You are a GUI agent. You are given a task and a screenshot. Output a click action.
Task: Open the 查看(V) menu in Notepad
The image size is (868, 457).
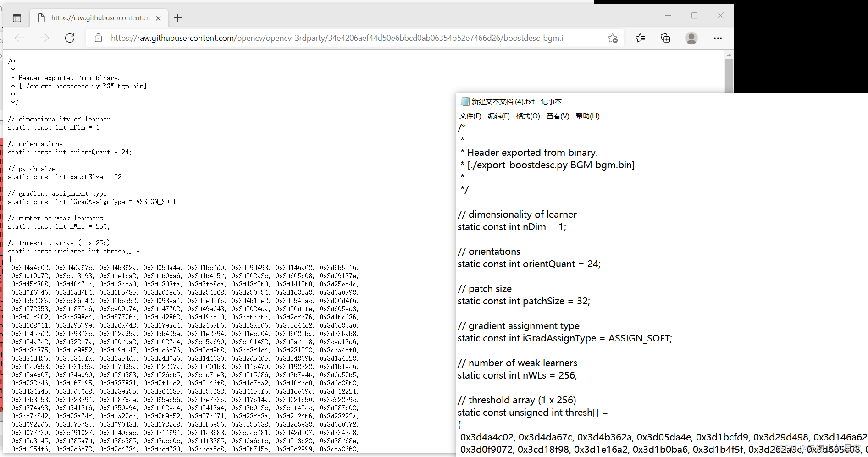coord(558,116)
